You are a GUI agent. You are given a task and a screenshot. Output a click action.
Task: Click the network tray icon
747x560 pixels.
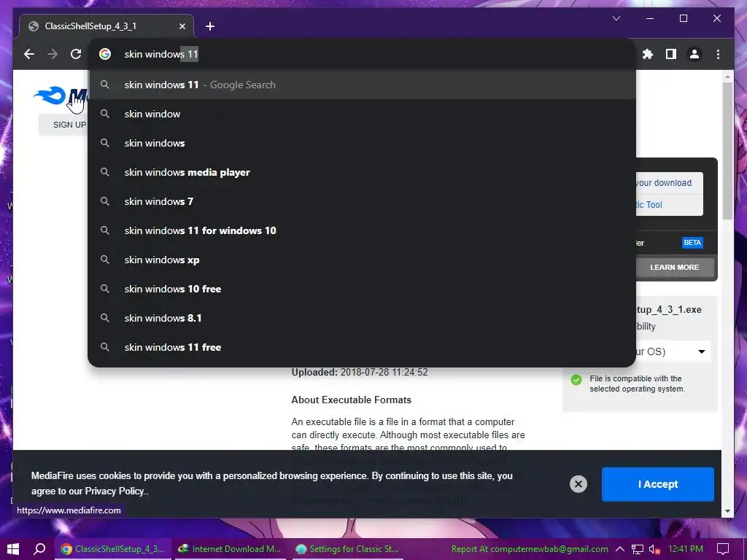tap(638, 549)
